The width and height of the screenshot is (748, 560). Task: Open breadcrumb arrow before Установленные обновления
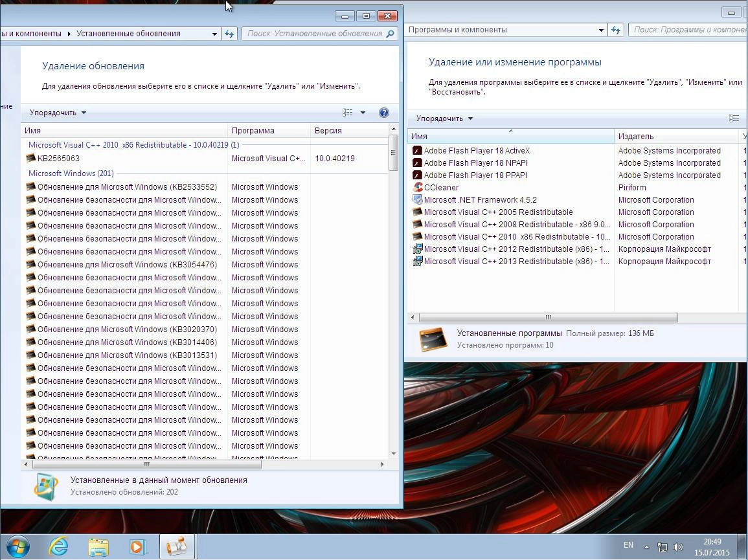69,34
